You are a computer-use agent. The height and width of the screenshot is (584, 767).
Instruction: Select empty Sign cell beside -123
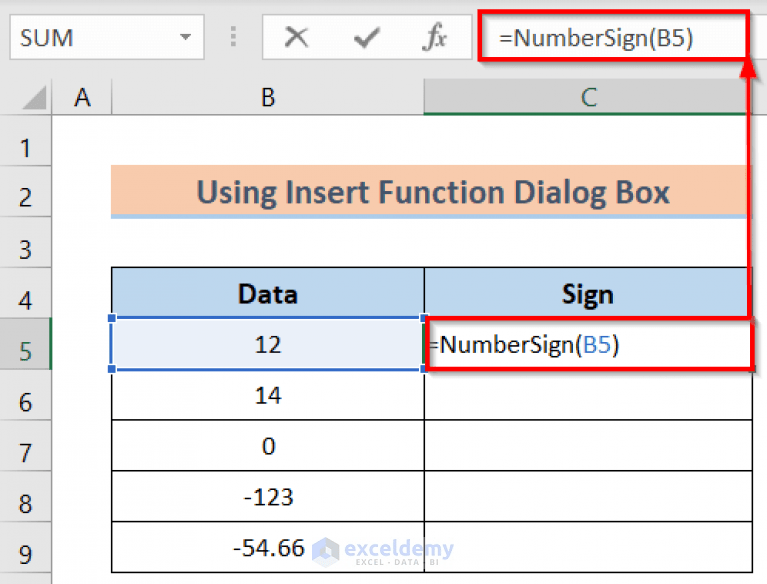coord(588,497)
